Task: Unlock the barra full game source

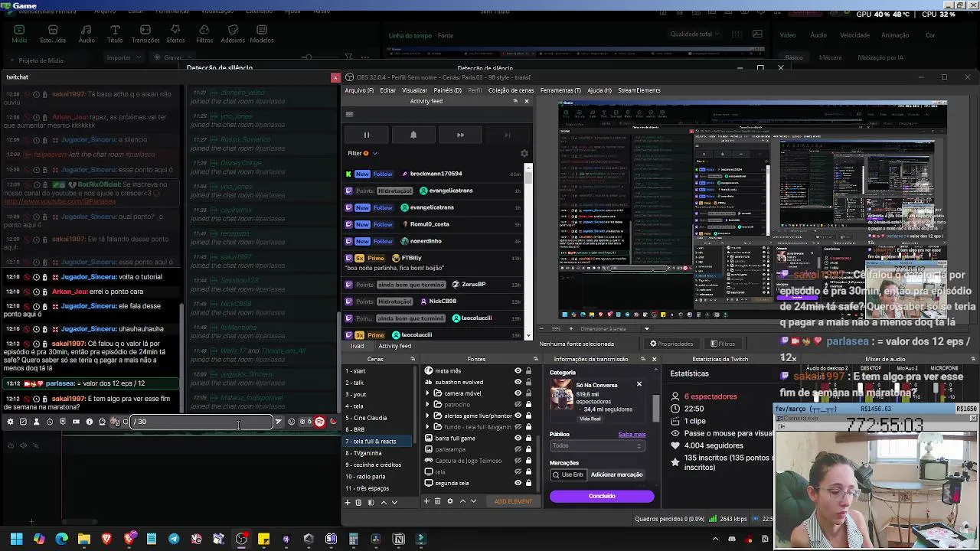Action: click(528, 439)
